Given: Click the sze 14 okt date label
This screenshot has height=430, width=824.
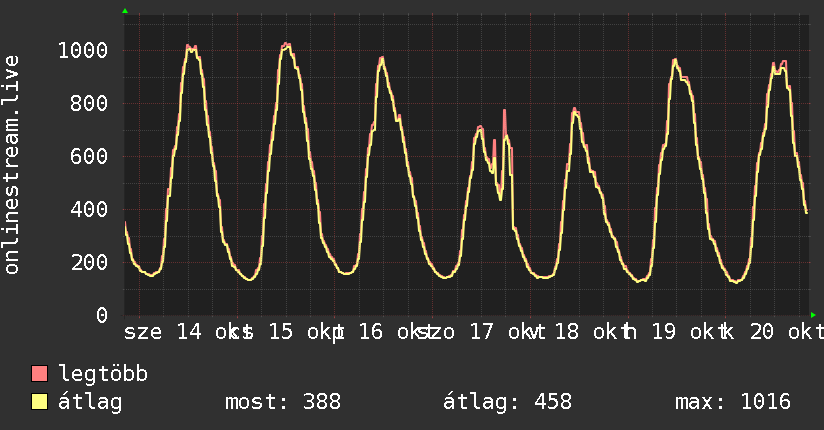Looking at the screenshot, I should pyautogui.click(x=187, y=332).
